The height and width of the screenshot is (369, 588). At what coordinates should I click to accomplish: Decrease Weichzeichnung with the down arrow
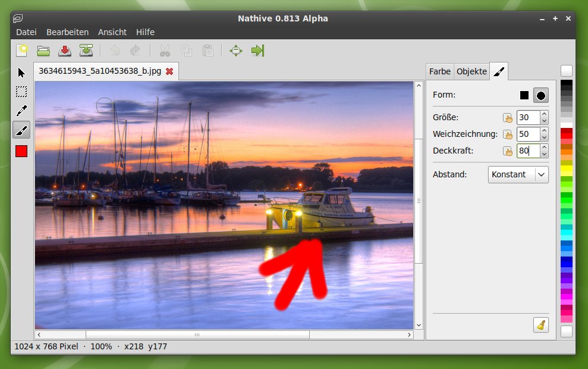tap(544, 137)
